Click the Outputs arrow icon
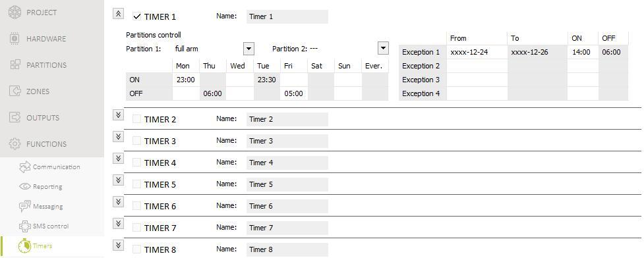This screenshot has width=644, height=258. point(15,117)
